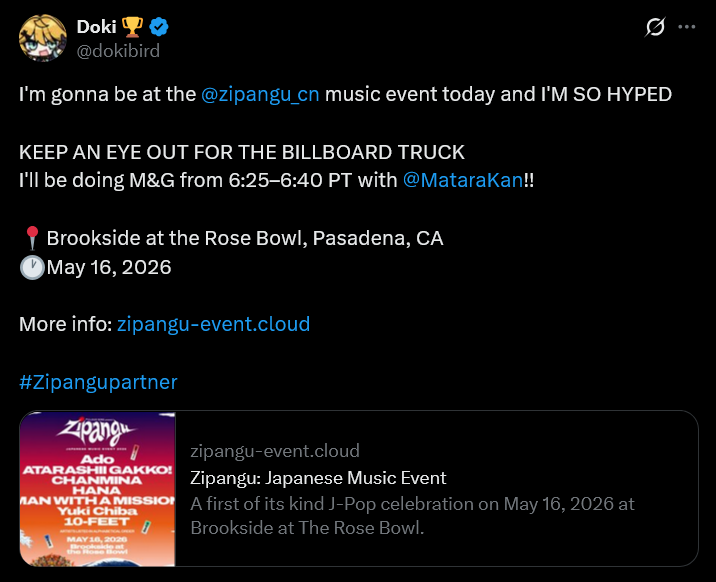716x582 pixels.
Task: Open the @dokibird handle
Action: 118,51
